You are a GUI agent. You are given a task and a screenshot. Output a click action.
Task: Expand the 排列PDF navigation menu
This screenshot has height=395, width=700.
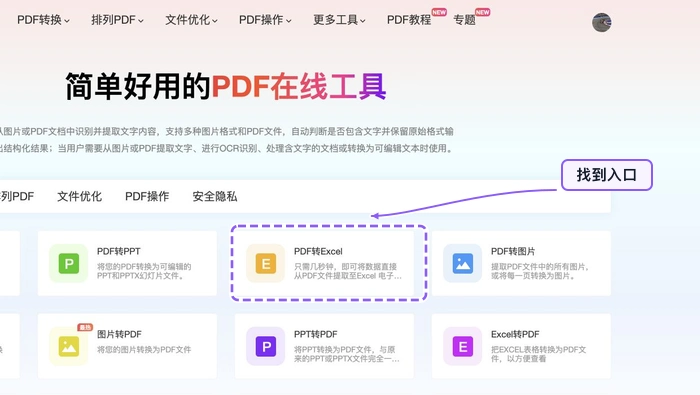tap(117, 20)
